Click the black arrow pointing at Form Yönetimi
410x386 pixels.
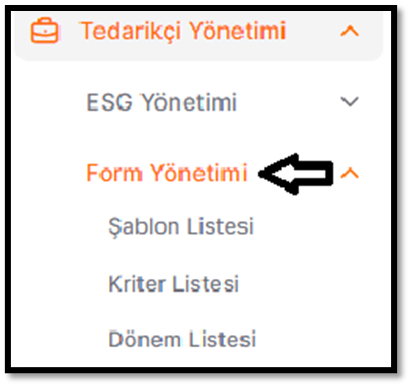pos(296,174)
